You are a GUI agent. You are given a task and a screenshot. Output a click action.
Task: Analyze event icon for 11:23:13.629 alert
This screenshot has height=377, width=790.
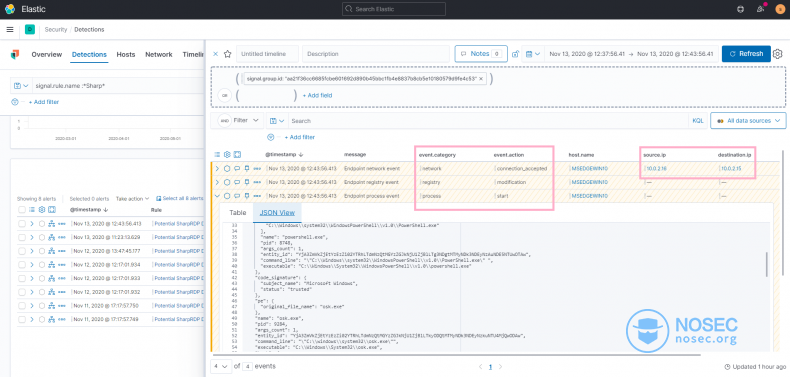(x=51, y=237)
